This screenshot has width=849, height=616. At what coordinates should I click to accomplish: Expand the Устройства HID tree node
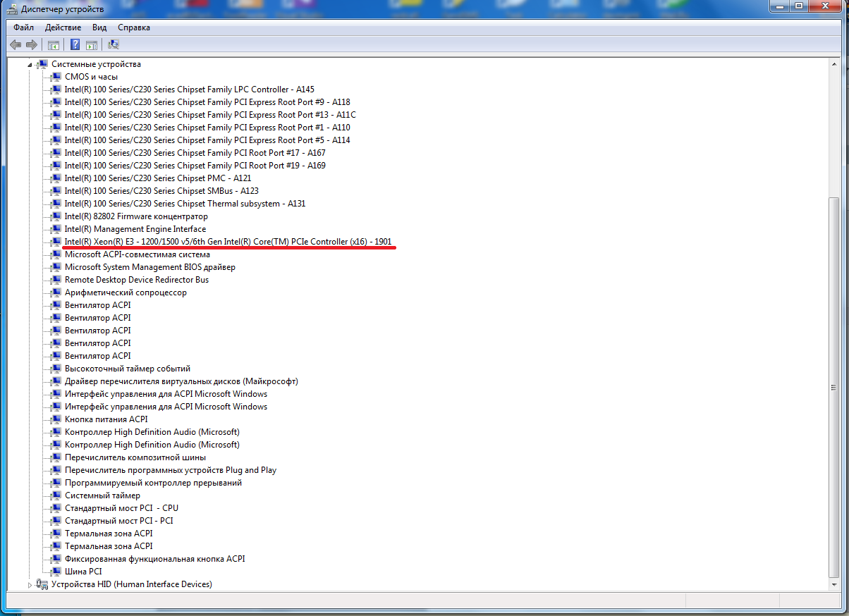click(30, 584)
